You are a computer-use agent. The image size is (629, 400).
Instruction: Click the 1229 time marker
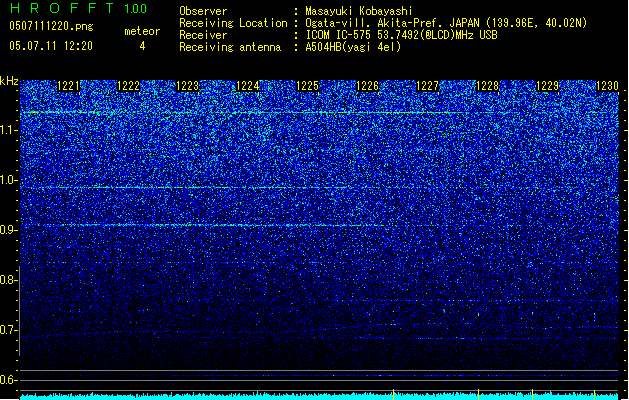pyautogui.click(x=547, y=86)
